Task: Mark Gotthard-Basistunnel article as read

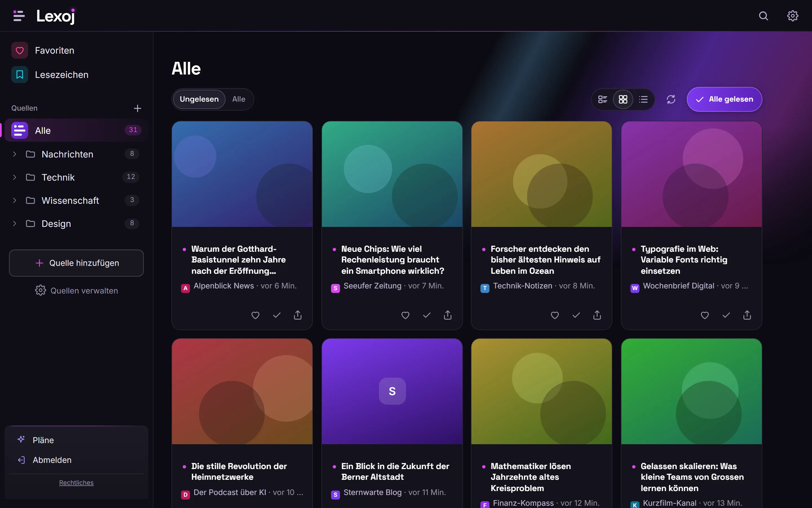Action: pos(277,315)
